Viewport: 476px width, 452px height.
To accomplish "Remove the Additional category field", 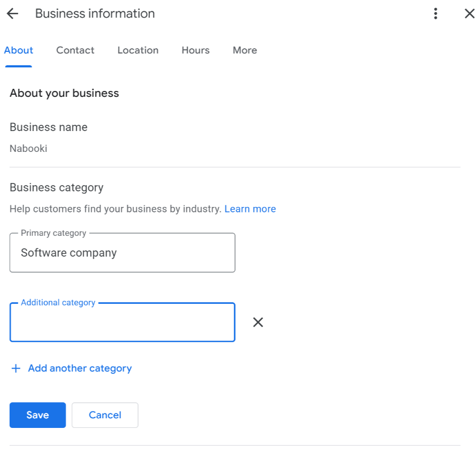I will click(x=258, y=322).
